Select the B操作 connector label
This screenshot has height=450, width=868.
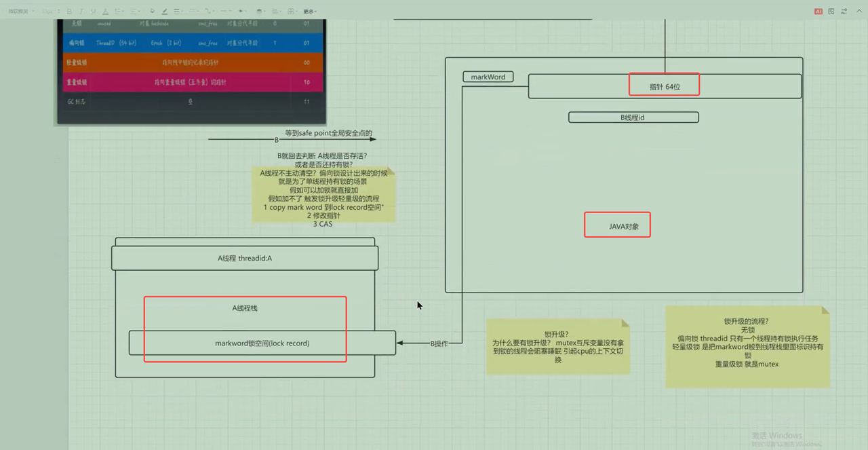coord(439,343)
